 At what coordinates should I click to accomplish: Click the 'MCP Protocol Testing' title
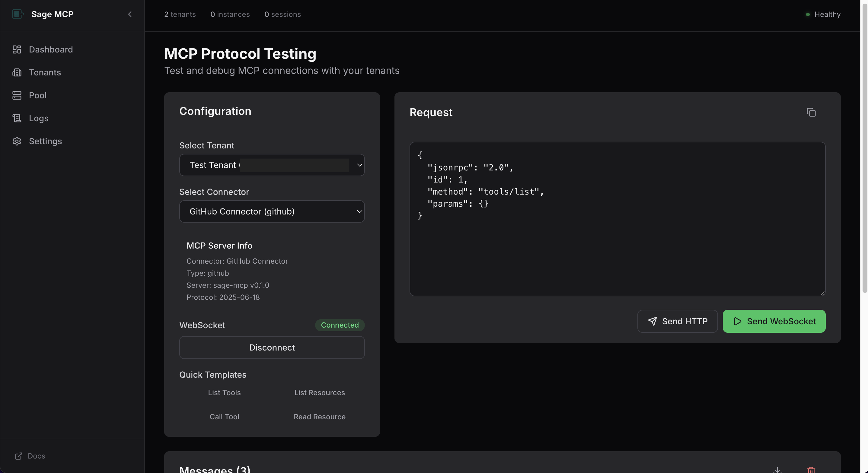(x=240, y=54)
